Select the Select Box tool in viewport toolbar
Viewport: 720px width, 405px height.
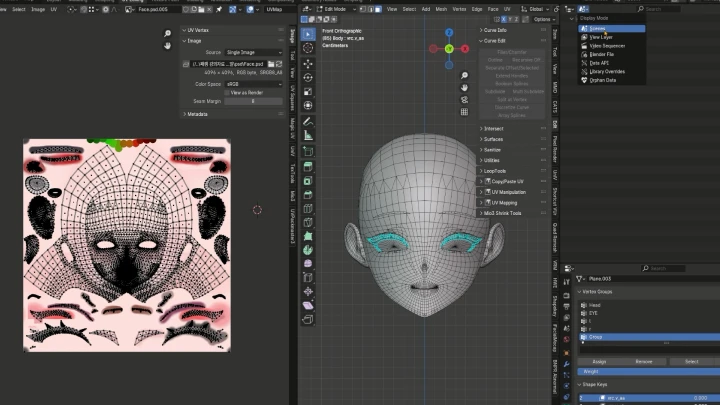coord(308,34)
